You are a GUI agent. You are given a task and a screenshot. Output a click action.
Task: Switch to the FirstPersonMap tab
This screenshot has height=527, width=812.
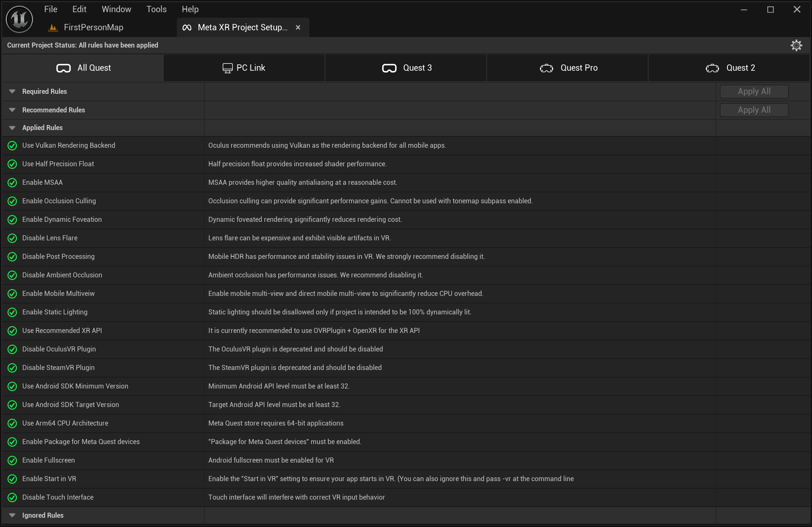pyautogui.click(x=93, y=27)
